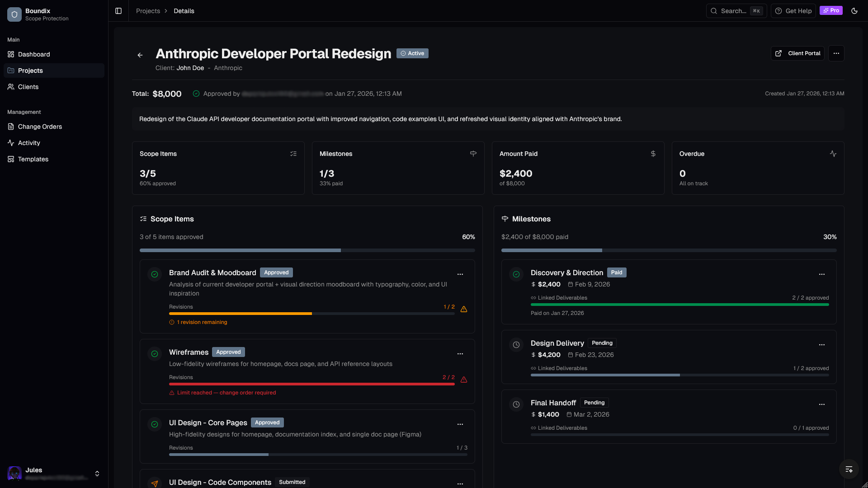Click the Brand Audit orange revisions bar

[x=312, y=314]
